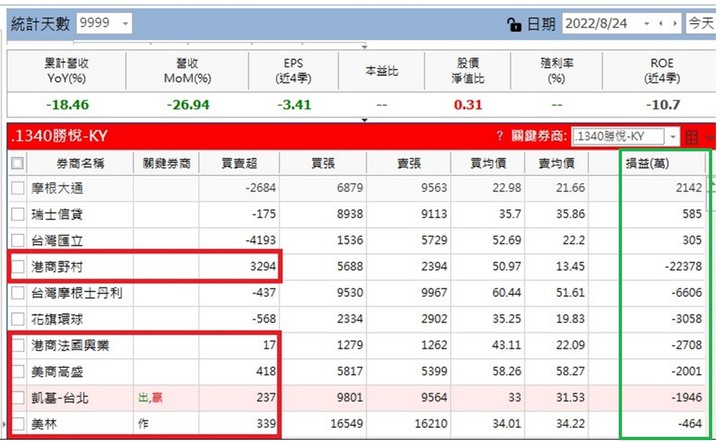720x443 pixels.
Task: Click the small collapse triangle above the red title bar
Action: (365, 120)
